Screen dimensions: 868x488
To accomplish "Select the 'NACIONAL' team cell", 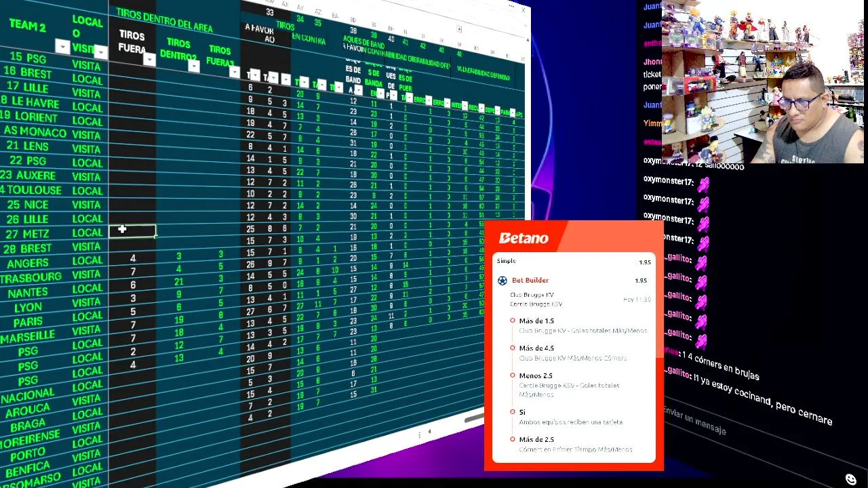I will [28, 395].
